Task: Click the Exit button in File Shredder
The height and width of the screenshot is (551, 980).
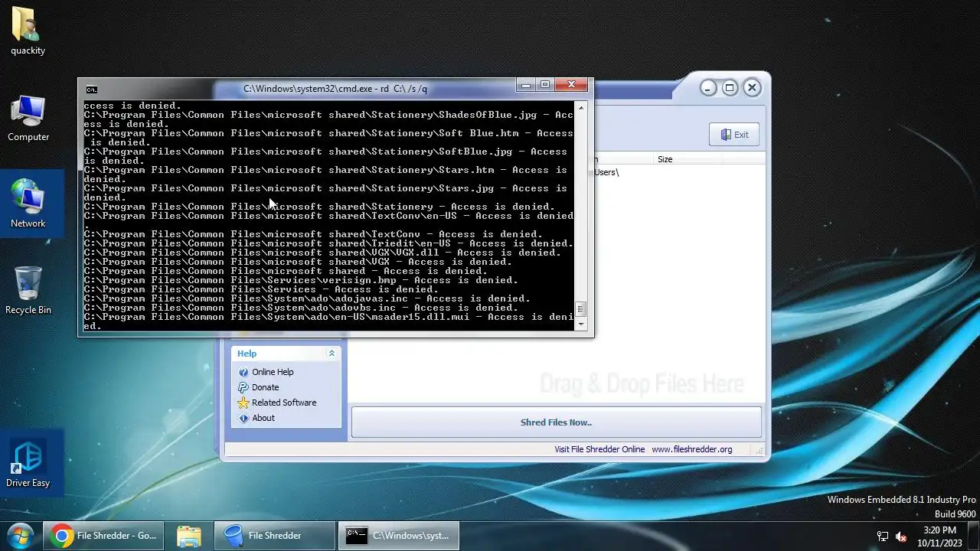Action: [x=734, y=135]
